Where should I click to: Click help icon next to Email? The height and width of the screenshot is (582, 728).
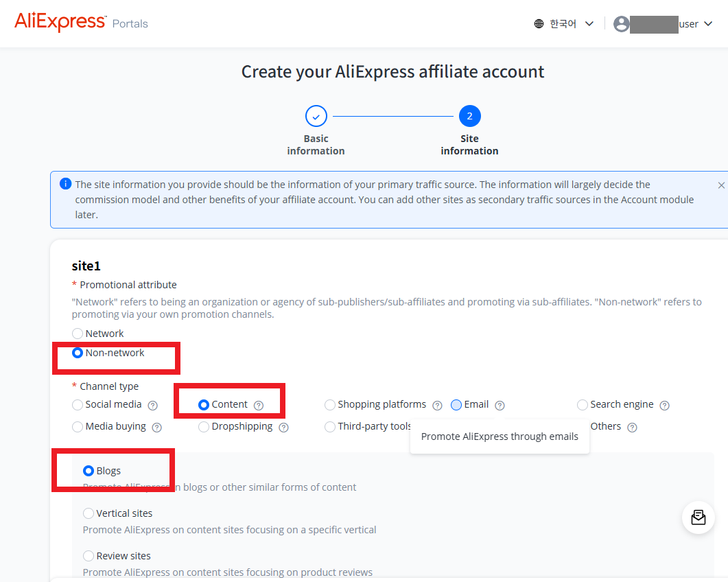pos(500,406)
